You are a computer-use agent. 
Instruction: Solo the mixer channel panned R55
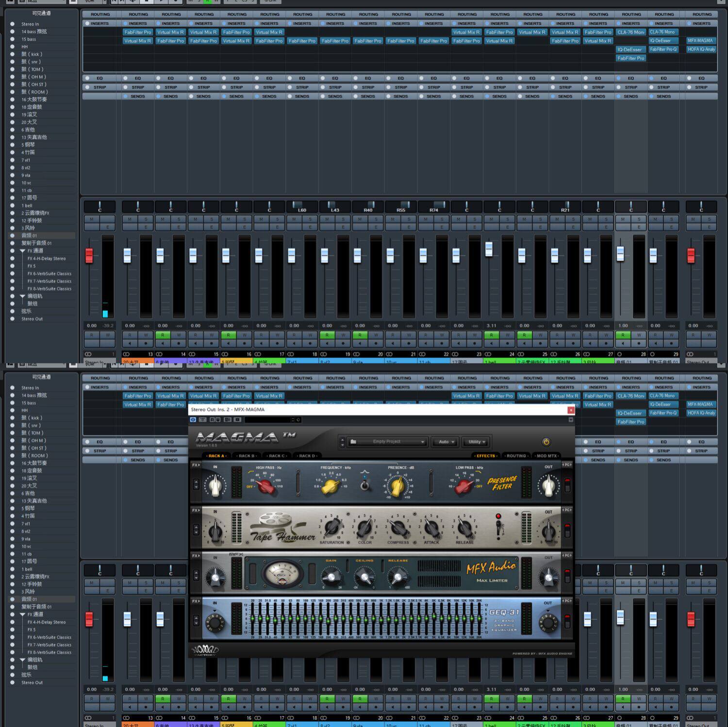click(409, 219)
